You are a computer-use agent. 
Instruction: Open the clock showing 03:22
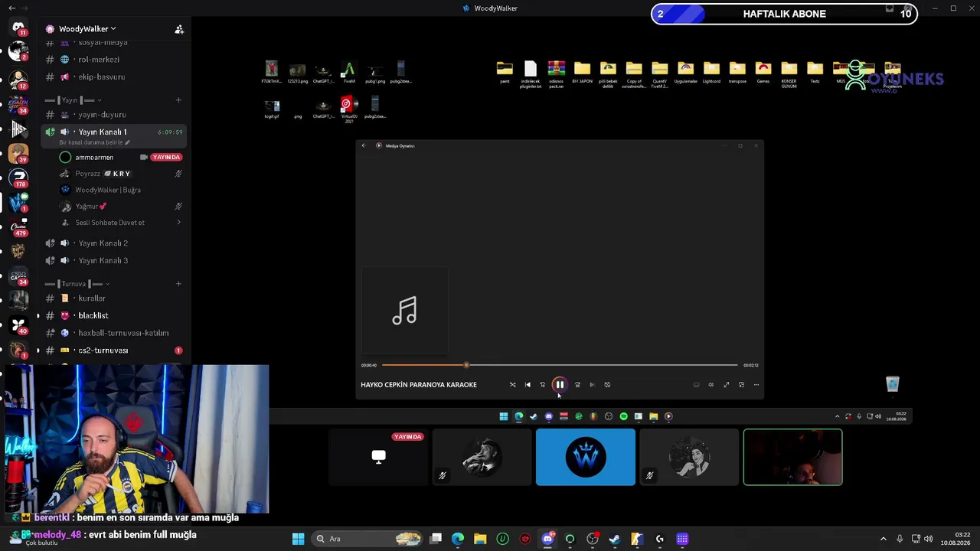click(955, 539)
